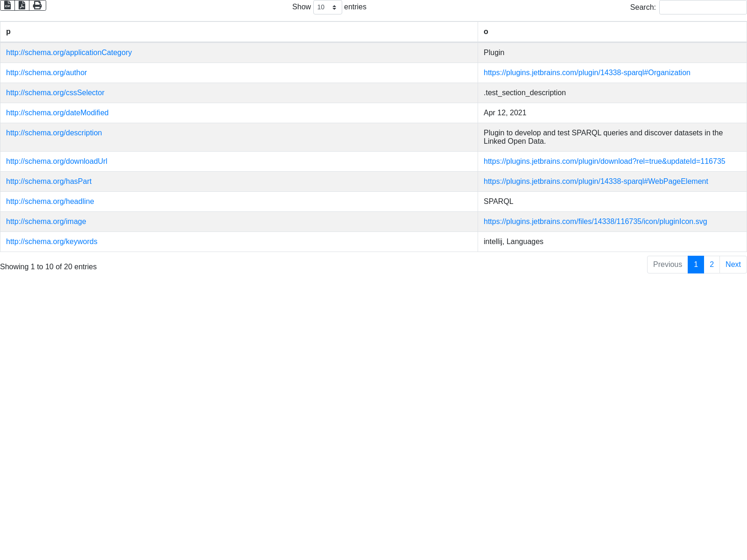Open the plugin Organization URL
Screen dimensions: 747x560
[587, 73]
